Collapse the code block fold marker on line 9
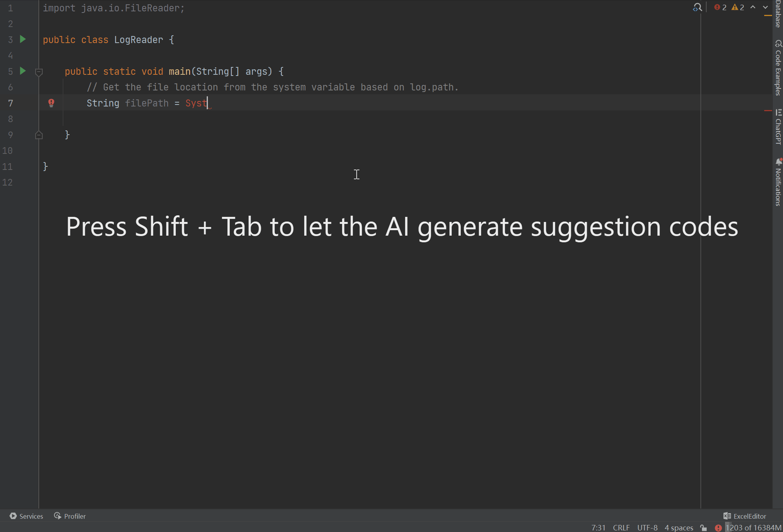This screenshot has height=532, width=783. 39,135
